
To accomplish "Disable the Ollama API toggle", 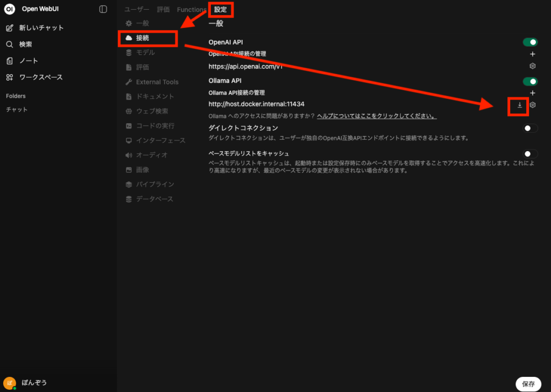I will click(x=530, y=81).
